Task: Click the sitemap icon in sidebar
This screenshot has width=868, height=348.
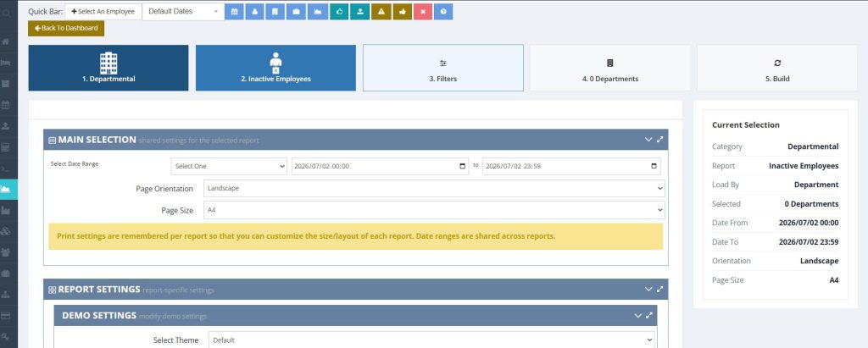Action: 6,295
